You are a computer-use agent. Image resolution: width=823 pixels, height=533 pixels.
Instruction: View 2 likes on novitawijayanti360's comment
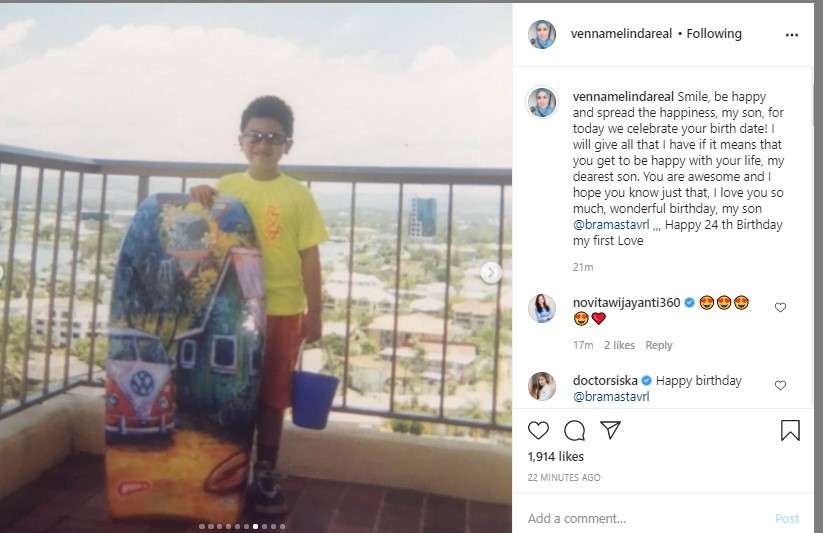click(x=619, y=345)
